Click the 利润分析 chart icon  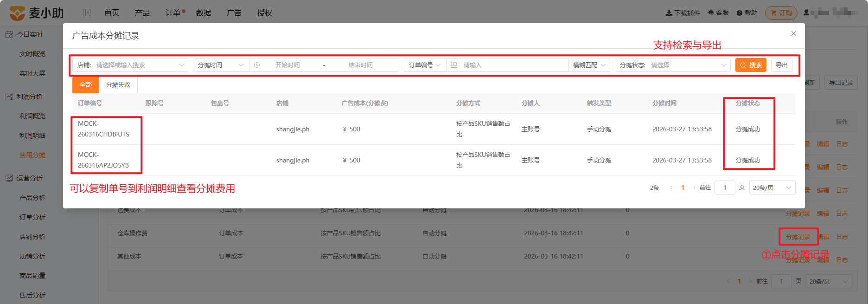pyautogui.click(x=9, y=97)
